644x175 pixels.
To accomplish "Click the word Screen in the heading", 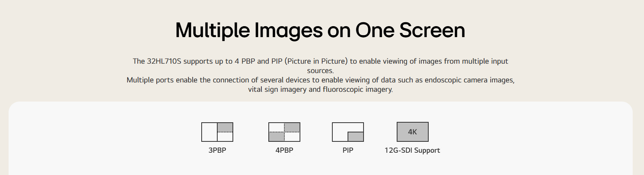I will [x=432, y=30].
